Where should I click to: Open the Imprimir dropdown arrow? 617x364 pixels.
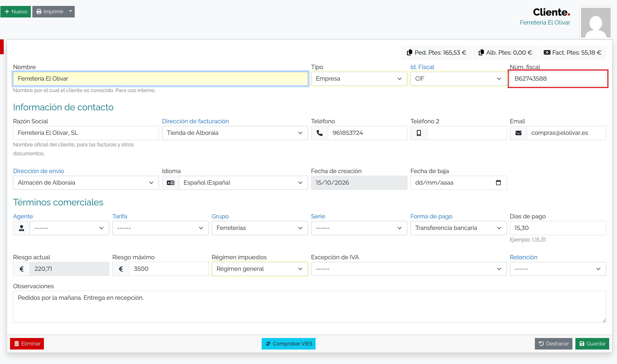tap(70, 12)
